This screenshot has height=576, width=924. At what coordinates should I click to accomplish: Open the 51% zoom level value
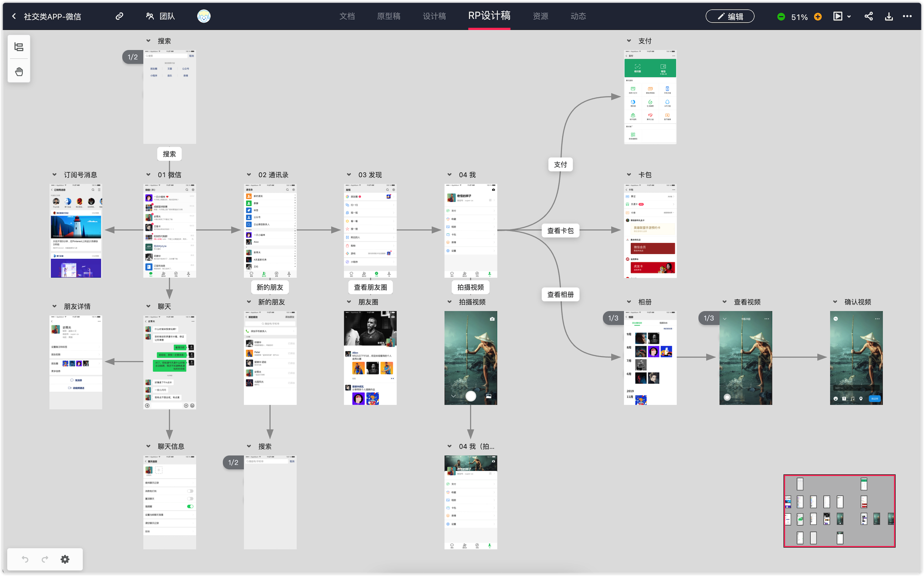pos(799,17)
